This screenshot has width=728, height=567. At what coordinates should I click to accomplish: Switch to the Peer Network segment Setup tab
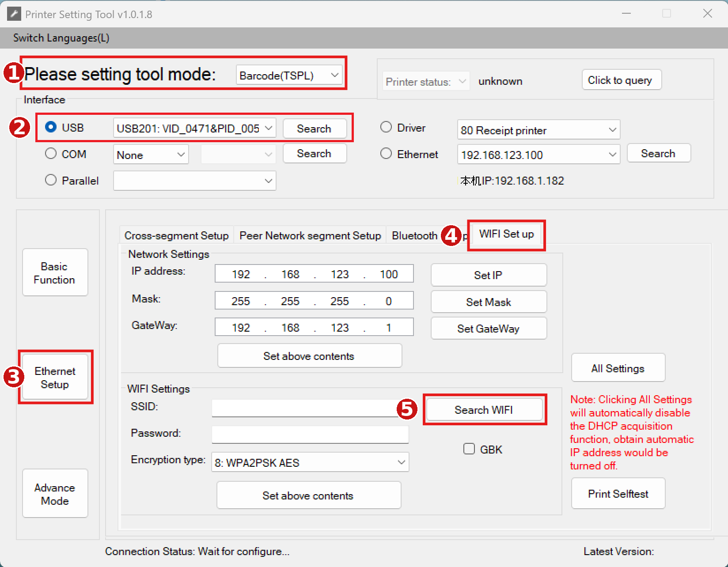tap(310, 235)
